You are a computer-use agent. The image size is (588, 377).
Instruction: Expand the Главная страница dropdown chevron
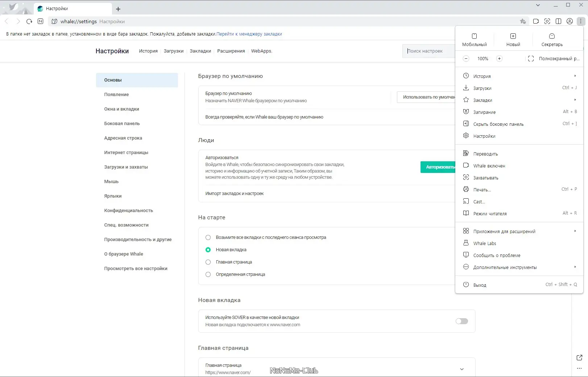[462, 369]
